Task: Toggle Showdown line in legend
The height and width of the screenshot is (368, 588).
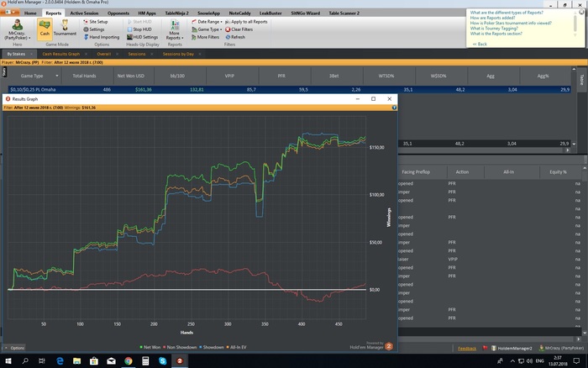Action: pos(212,347)
